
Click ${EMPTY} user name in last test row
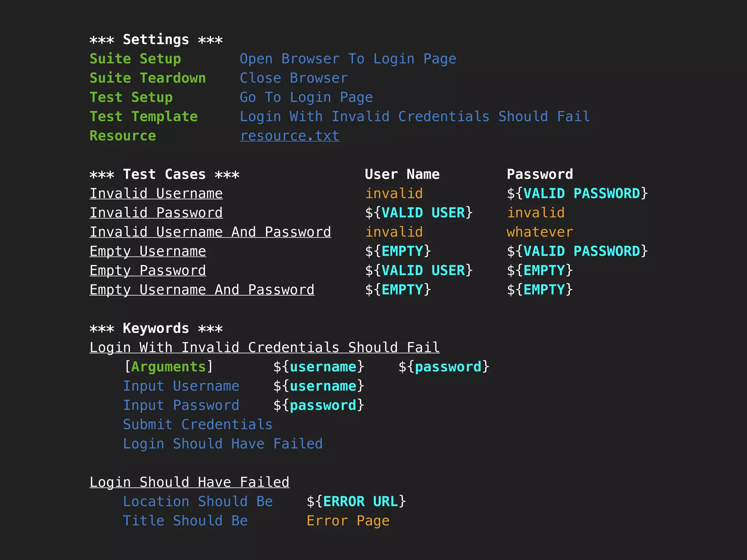pyautogui.click(x=398, y=290)
